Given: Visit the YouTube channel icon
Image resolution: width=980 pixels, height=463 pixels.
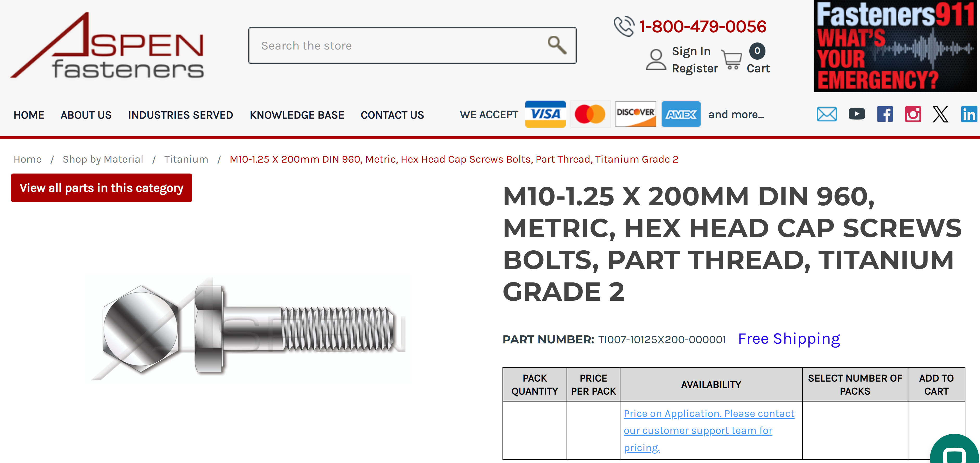Looking at the screenshot, I should pyautogui.click(x=856, y=114).
